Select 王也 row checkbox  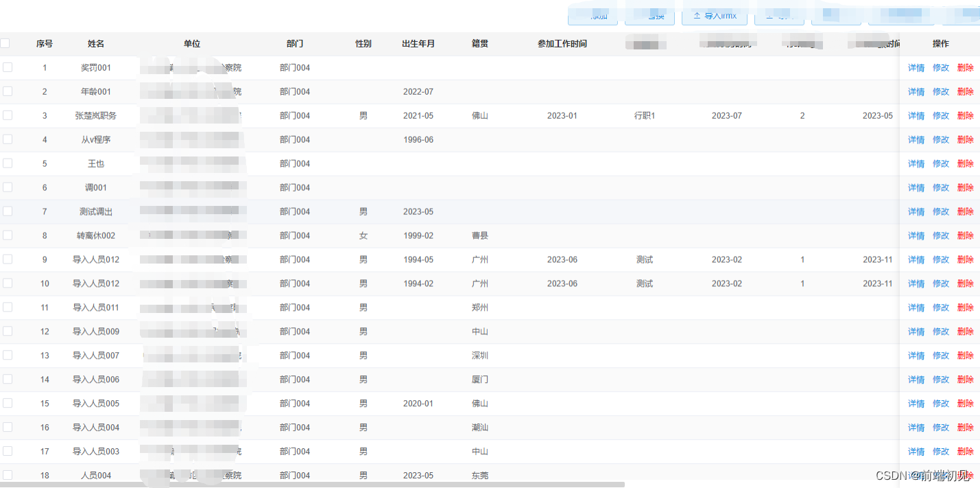(x=8, y=163)
